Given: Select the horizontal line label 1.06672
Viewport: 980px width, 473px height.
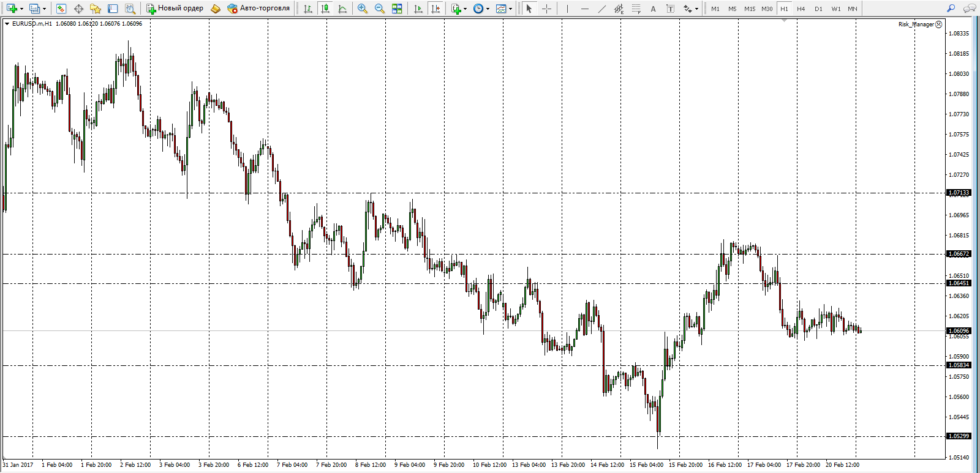Looking at the screenshot, I should [x=959, y=254].
